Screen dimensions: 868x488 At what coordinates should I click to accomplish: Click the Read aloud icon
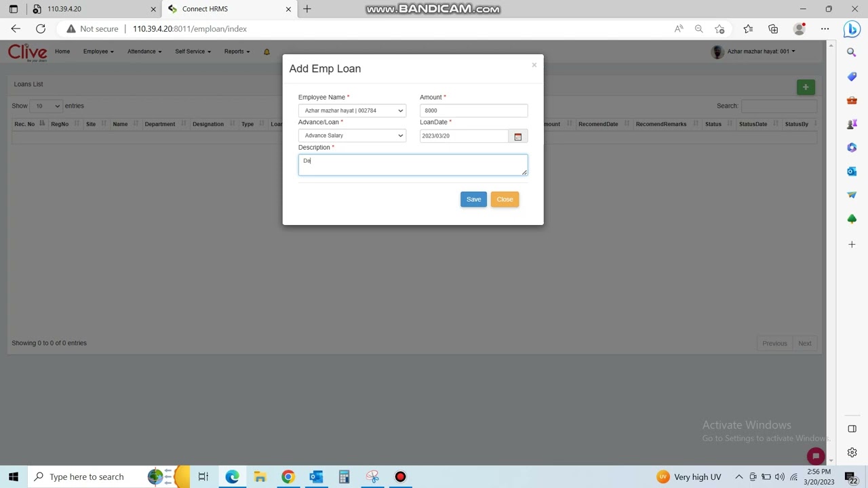click(679, 28)
